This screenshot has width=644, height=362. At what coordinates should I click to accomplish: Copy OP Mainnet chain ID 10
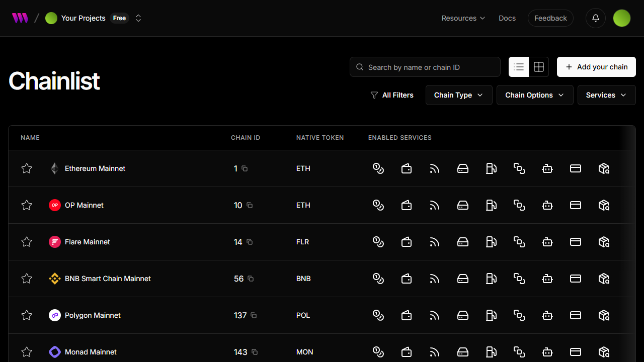[x=250, y=205]
